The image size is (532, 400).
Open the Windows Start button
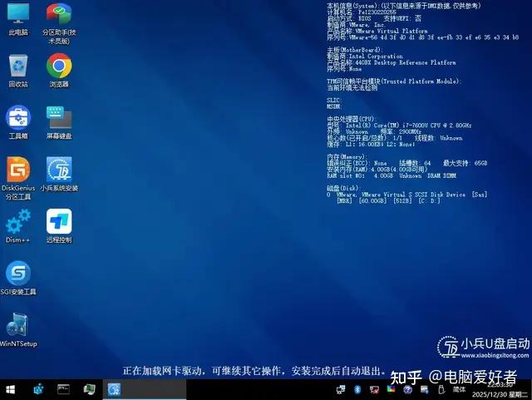tap(10, 390)
